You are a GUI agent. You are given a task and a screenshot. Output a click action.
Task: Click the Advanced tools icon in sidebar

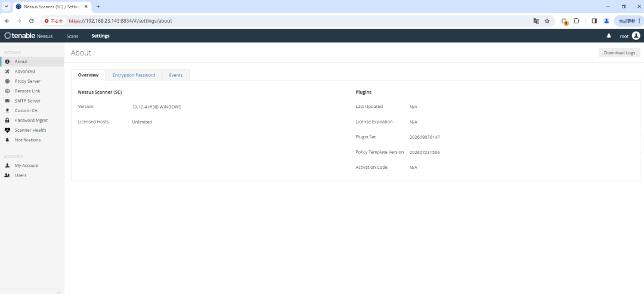tap(7, 72)
